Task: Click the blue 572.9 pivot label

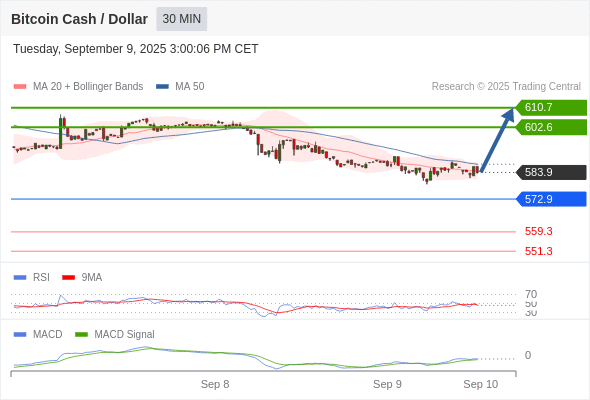Action: tap(551, 199)
